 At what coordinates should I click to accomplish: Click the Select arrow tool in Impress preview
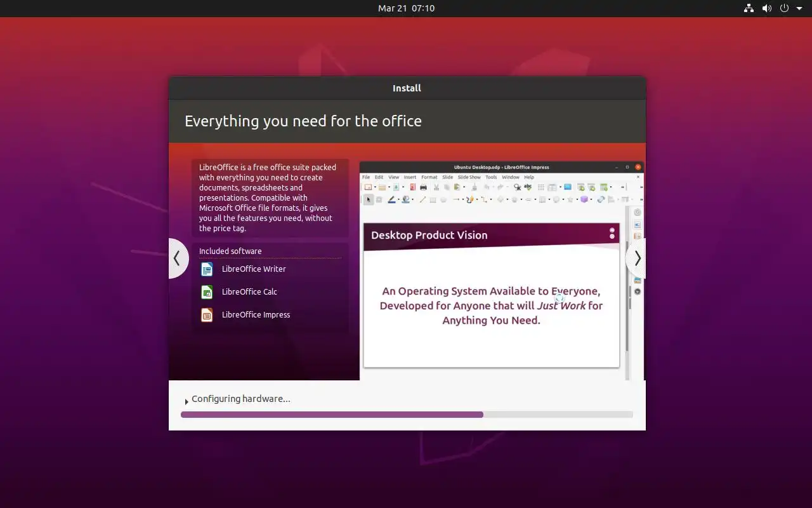coord(369,199)
